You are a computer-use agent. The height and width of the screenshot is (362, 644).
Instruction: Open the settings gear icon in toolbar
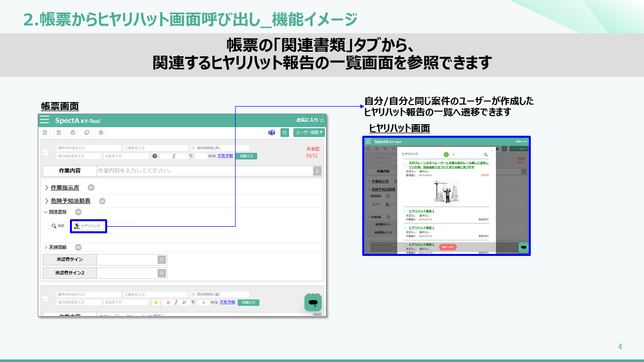click(101, 133)
